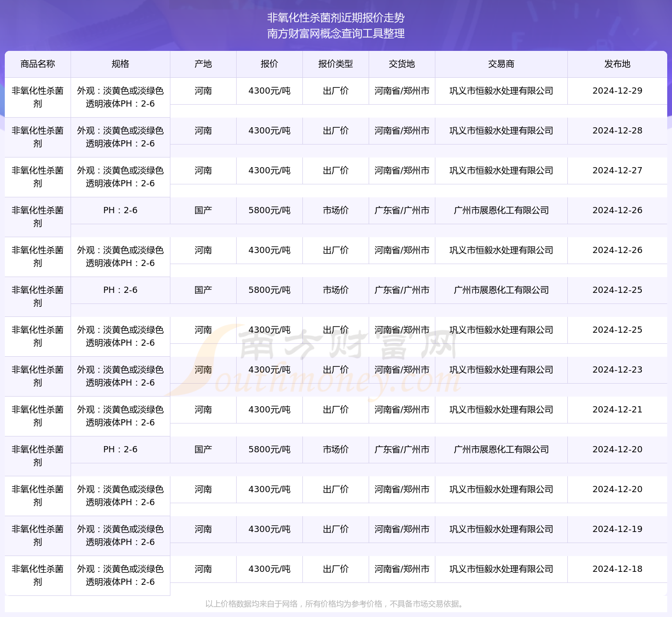Click PH：2-6 spec in the 2024-12-20 广州 row

coord(120,449)
